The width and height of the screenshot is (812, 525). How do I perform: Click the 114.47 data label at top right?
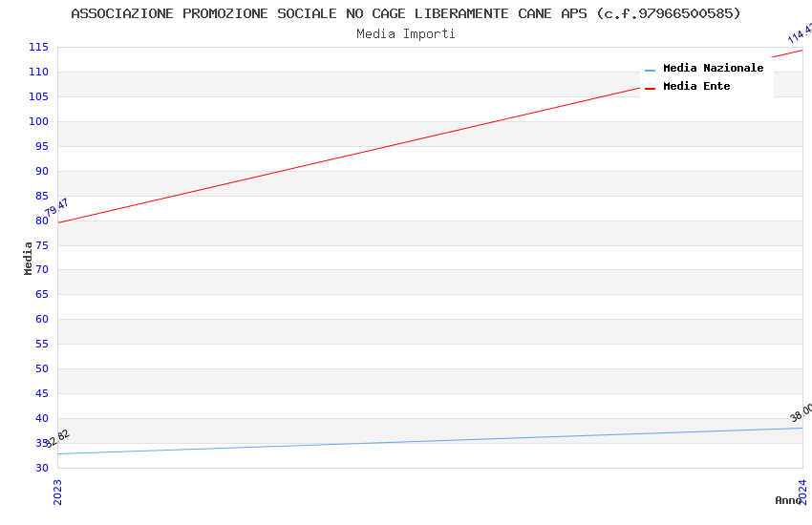[800, 33]
